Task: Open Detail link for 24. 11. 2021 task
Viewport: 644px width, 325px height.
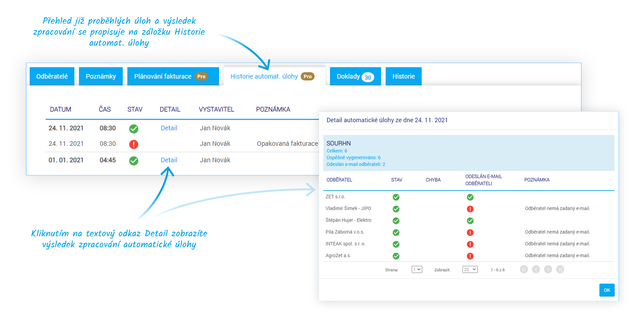Action: click(169, 128)
